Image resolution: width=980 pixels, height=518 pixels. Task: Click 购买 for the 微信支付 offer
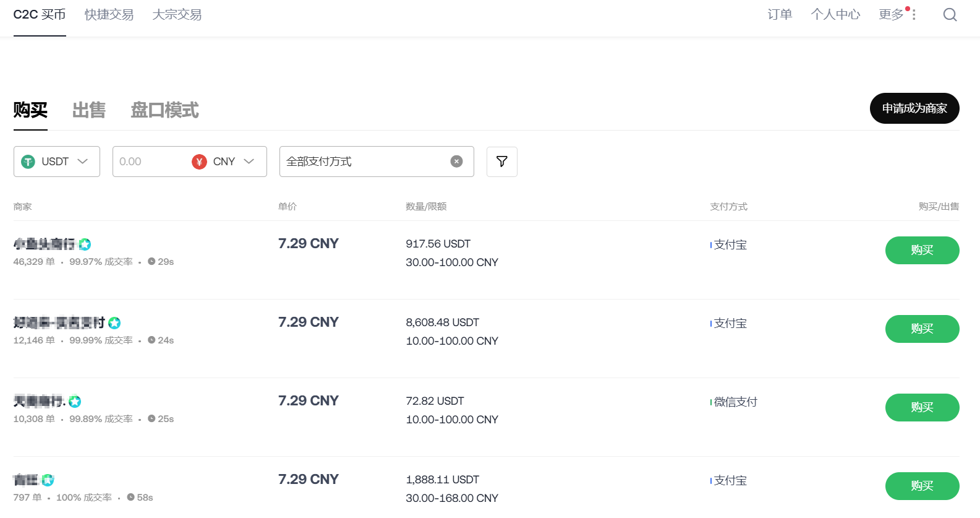pos(922,407)
